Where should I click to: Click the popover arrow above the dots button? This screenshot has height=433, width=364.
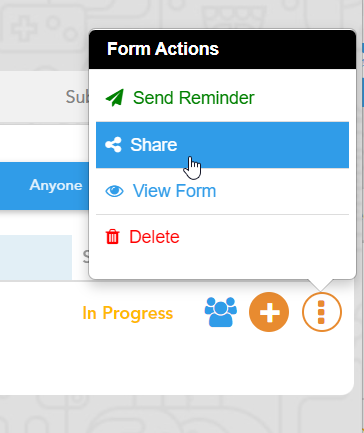pos(321,285)
